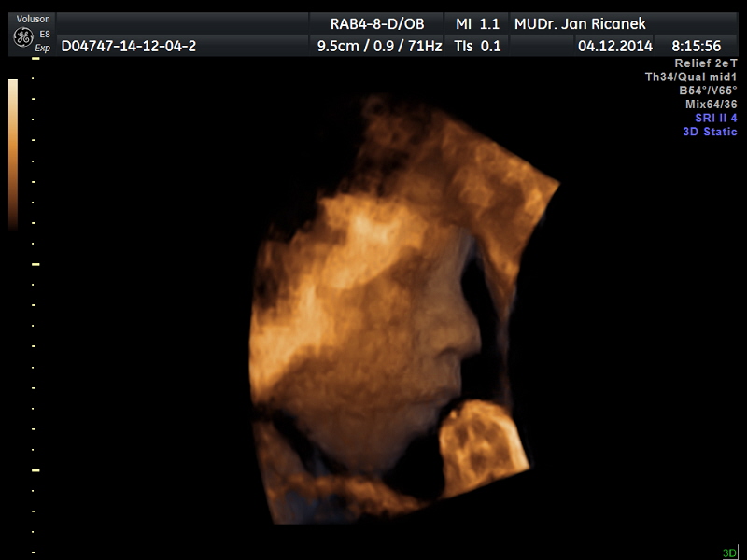The image size is (747, 560).
Task: Select the patient ID D04747-14-12-04-2 field
Action: [129, 46]
